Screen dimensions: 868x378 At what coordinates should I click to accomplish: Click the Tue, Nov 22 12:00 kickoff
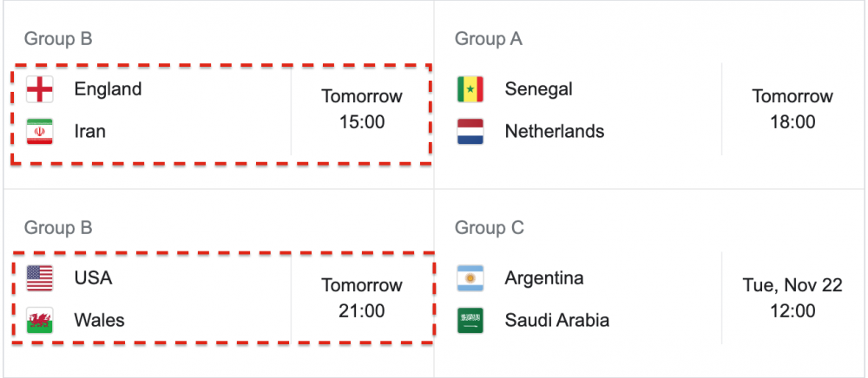(x=792, y=298)
